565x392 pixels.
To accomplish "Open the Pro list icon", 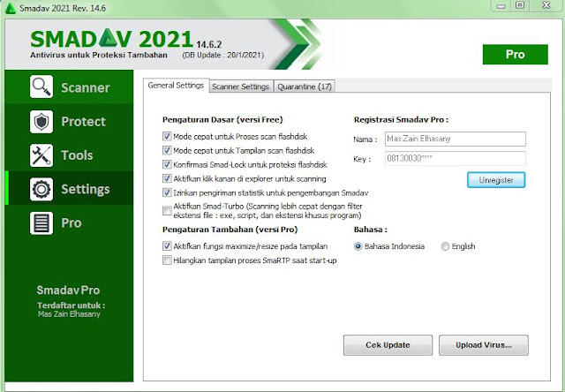I will tap(41, 223).
